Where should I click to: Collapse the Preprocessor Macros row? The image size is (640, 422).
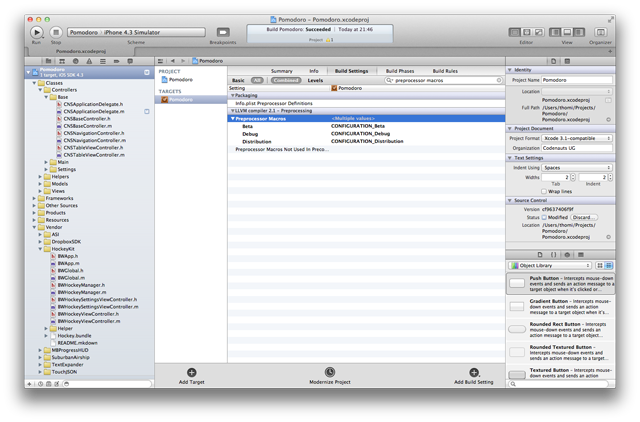pyautogui.click(x=233, y=119)
